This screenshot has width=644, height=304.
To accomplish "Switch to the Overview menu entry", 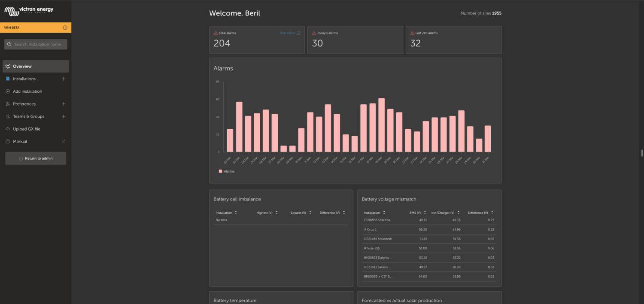I will tap(23, 66).
